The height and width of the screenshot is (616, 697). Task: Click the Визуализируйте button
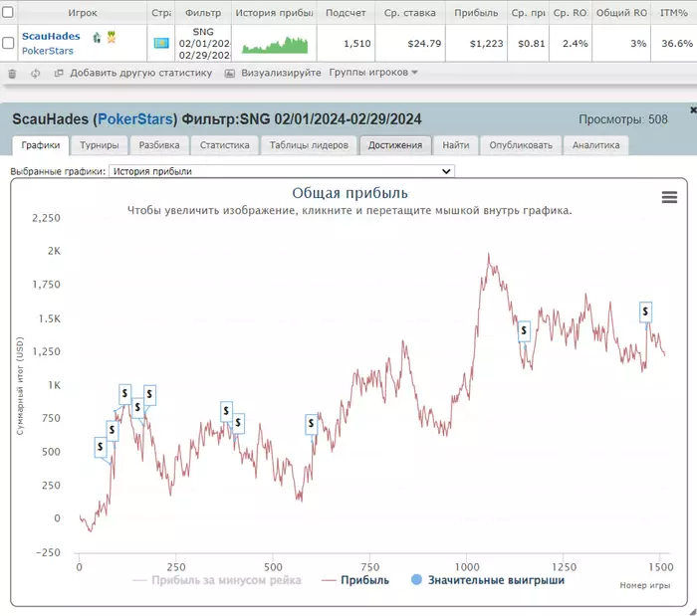281,73
